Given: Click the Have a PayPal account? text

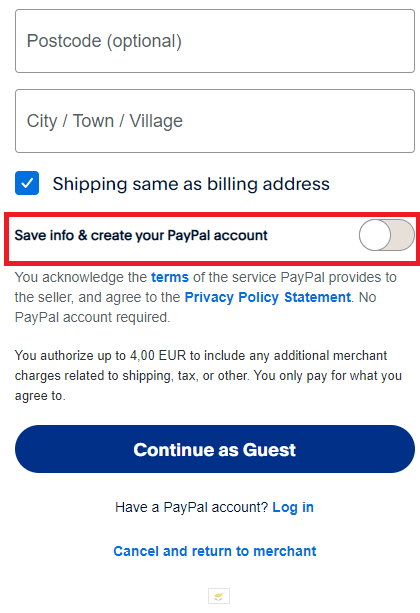Looking at the screenshot, I should pos(192,507).
